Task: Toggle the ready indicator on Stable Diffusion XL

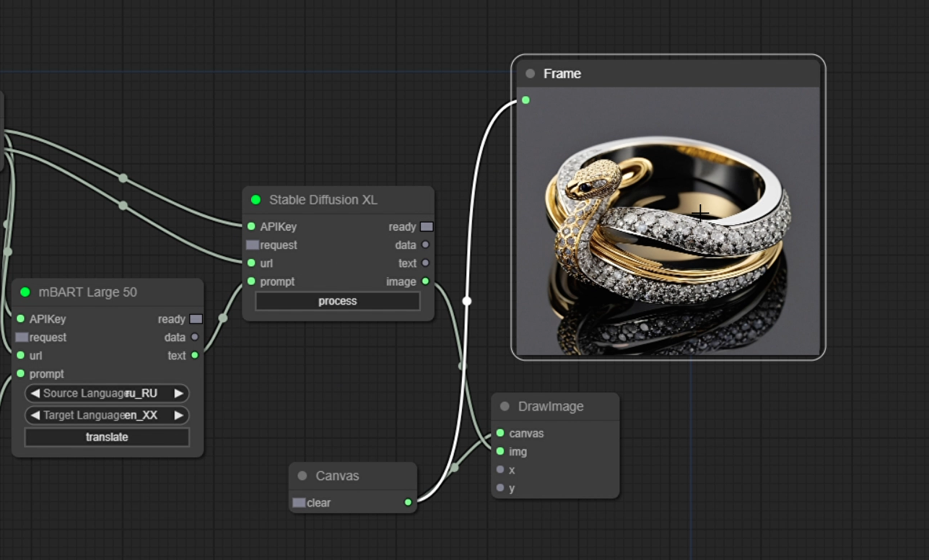Action: coord(426,226)
